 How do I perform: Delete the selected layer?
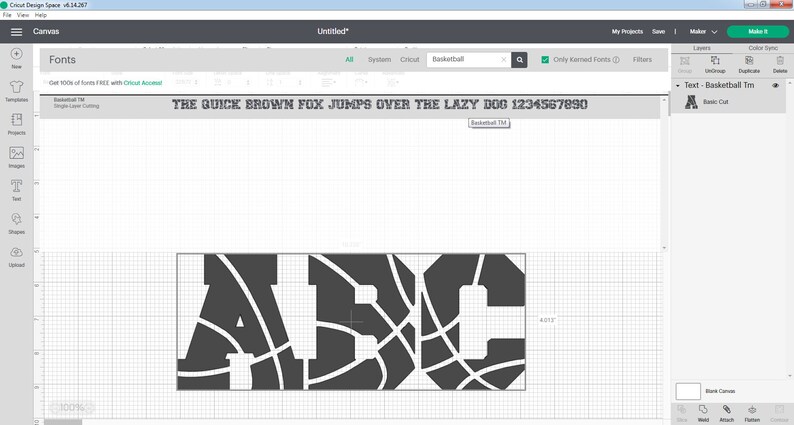(780, 64)
